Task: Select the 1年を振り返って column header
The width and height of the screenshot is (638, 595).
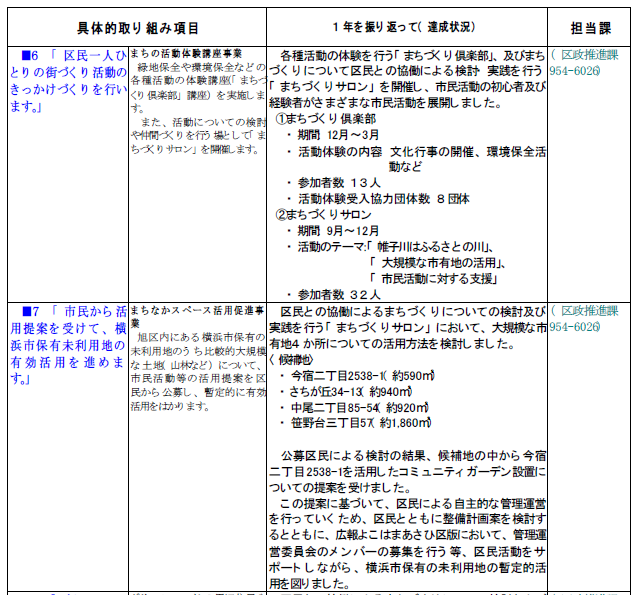Action: click(406, 27)
